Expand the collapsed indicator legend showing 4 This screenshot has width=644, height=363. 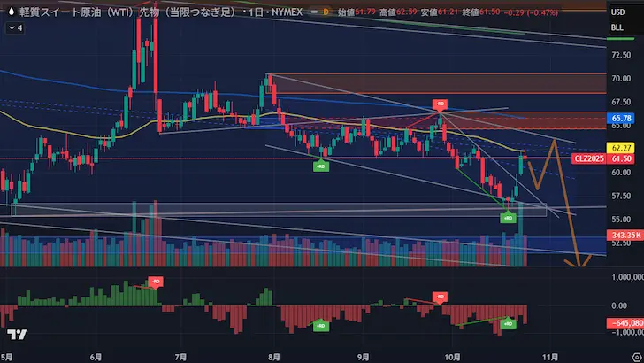point(16,27)
